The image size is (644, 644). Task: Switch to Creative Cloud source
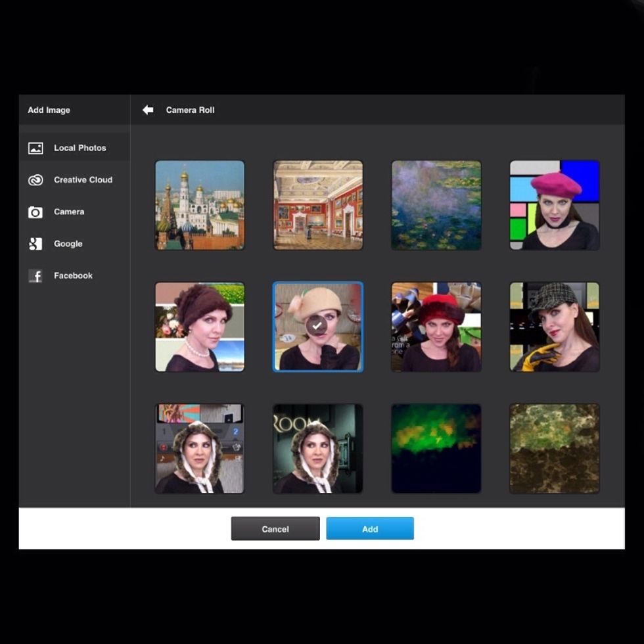pos(83,180)
